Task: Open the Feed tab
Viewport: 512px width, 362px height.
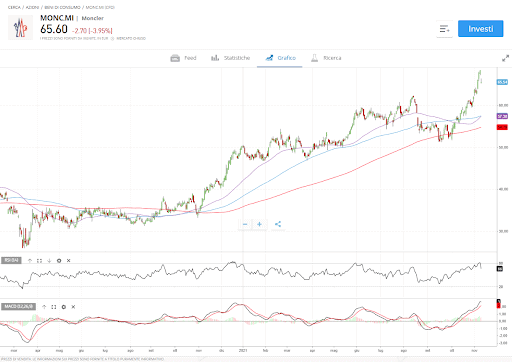Action: coord(183,58)
